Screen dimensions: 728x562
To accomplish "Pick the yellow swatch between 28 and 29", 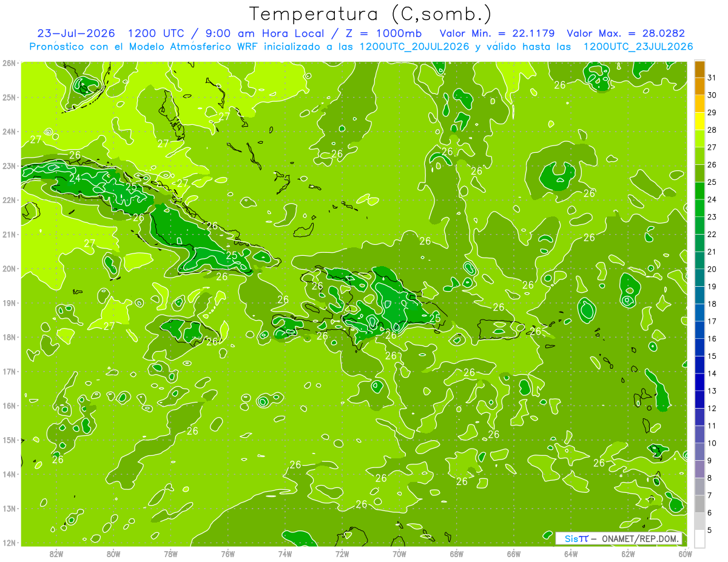I will click(699, 121).
